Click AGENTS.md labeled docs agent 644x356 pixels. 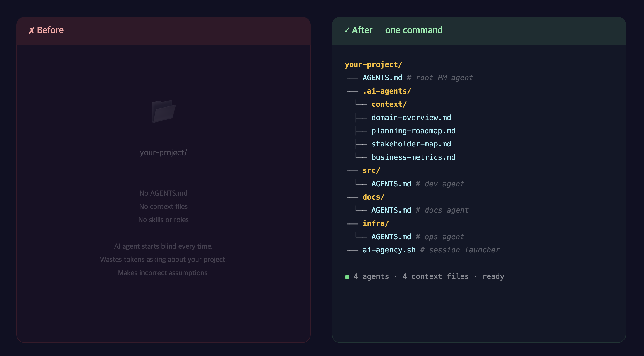click(391, 210)
